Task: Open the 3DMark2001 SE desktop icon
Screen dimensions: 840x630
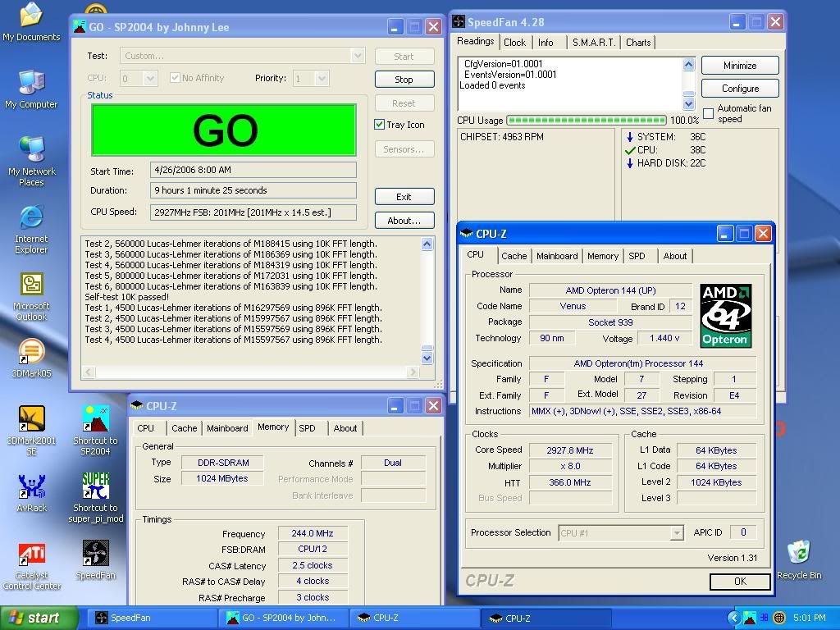Action: (31, 419)
